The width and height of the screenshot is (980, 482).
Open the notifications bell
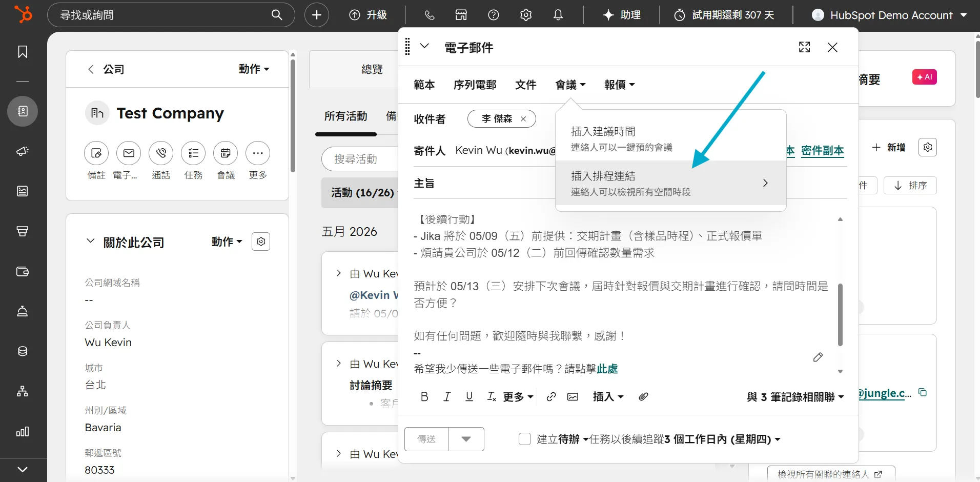(x=558, y=15)
